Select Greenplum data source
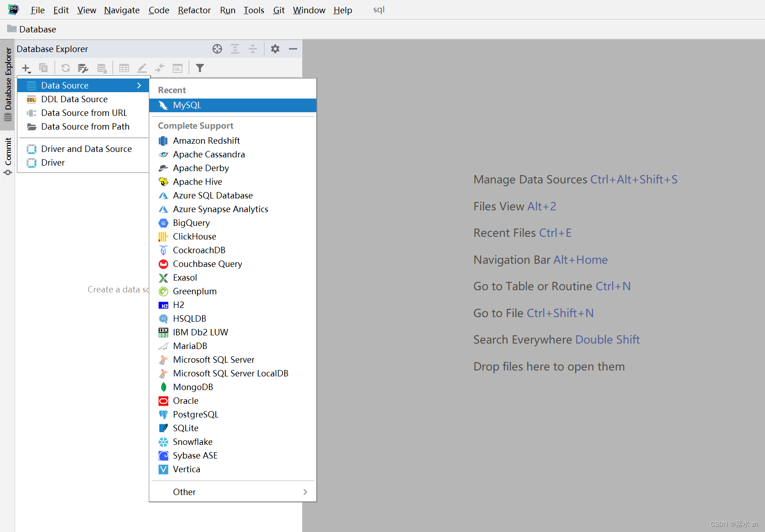Viewport: 765px width, 532px height. tap(233, 291)
